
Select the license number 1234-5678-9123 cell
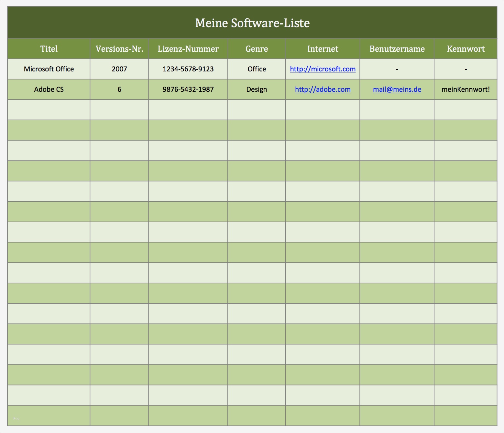click(188, 69)
